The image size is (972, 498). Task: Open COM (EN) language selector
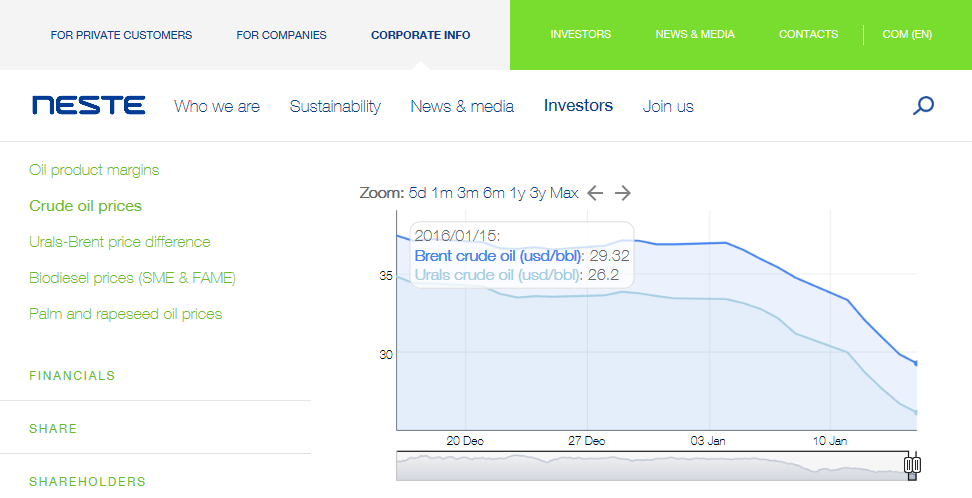[907, 35]
